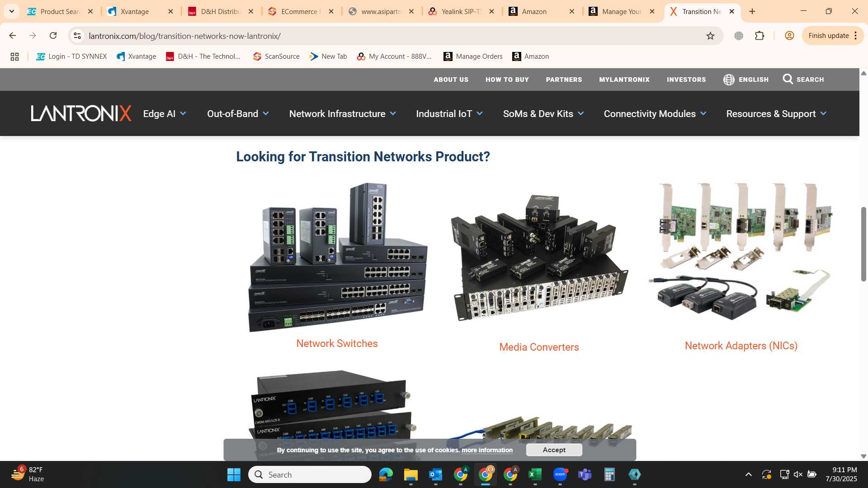Expand the Connectivity Modules menu
868x488 pixels.
tap(655, 114)
